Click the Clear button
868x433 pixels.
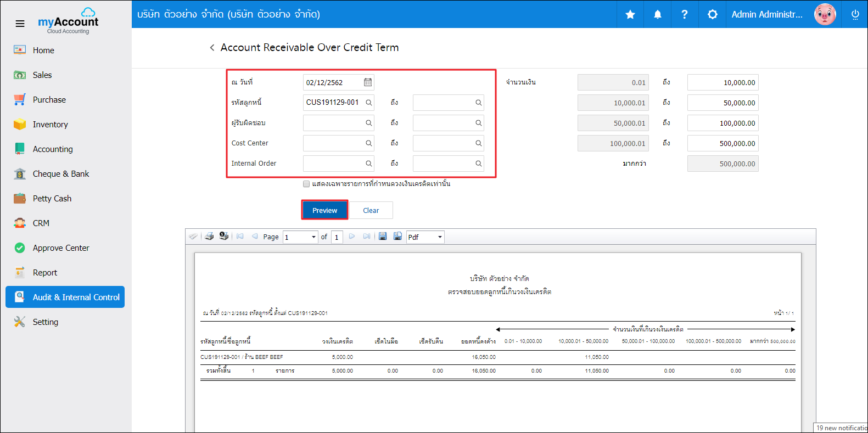click(x=371, y=210)
